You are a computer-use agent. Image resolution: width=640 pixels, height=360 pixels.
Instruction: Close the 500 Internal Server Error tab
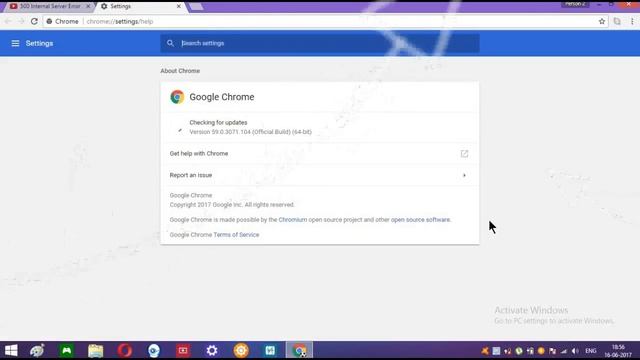point(88,6)
